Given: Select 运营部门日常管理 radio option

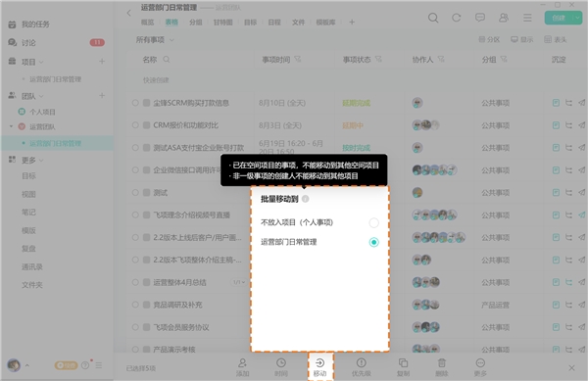Looking at the screenshot, I should (x=373, y=242).
